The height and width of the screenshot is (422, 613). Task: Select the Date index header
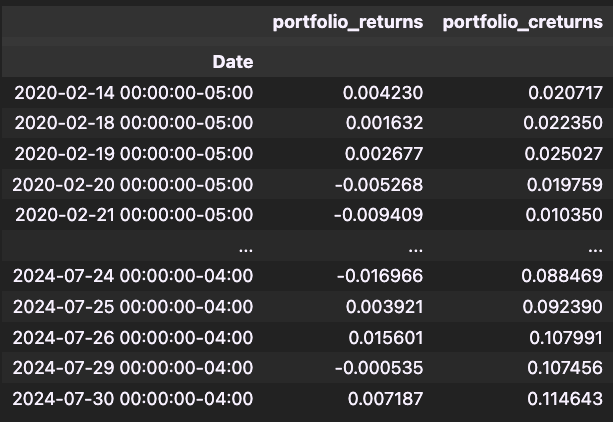tap(232, 62)
